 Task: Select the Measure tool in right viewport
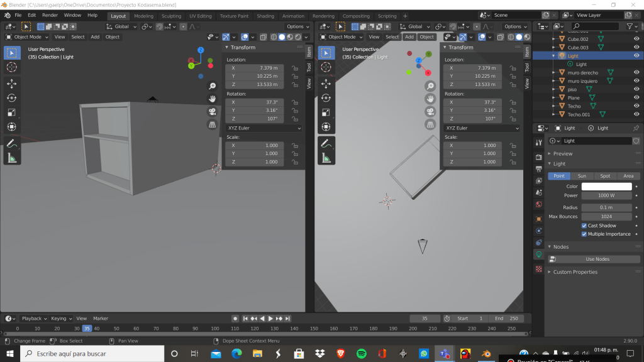pos(326,158)
